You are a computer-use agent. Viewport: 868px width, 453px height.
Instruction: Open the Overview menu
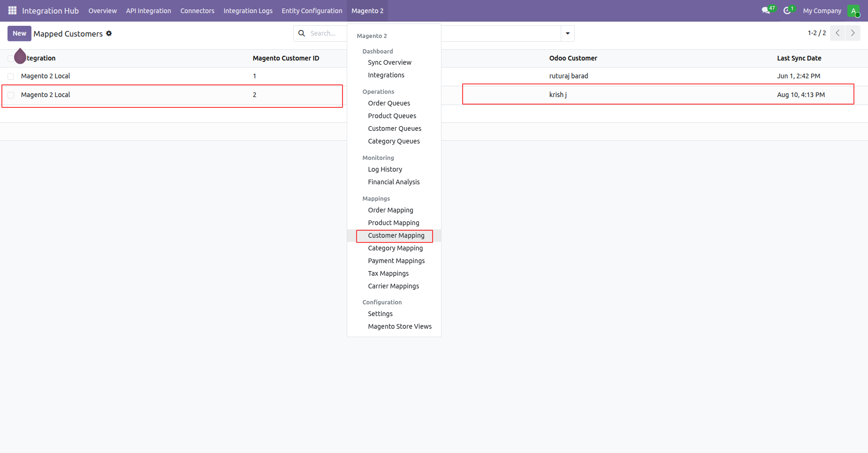(x=102, y=11)
